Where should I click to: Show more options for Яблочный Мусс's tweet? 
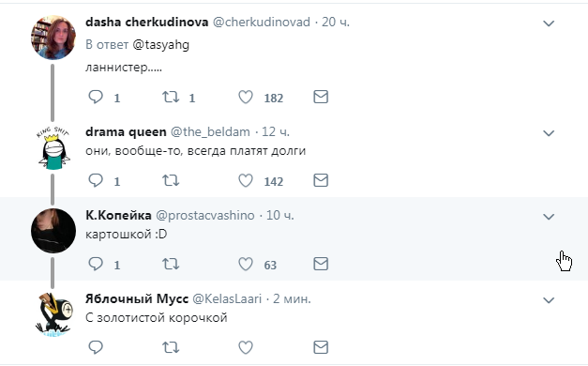click(549, 300)
